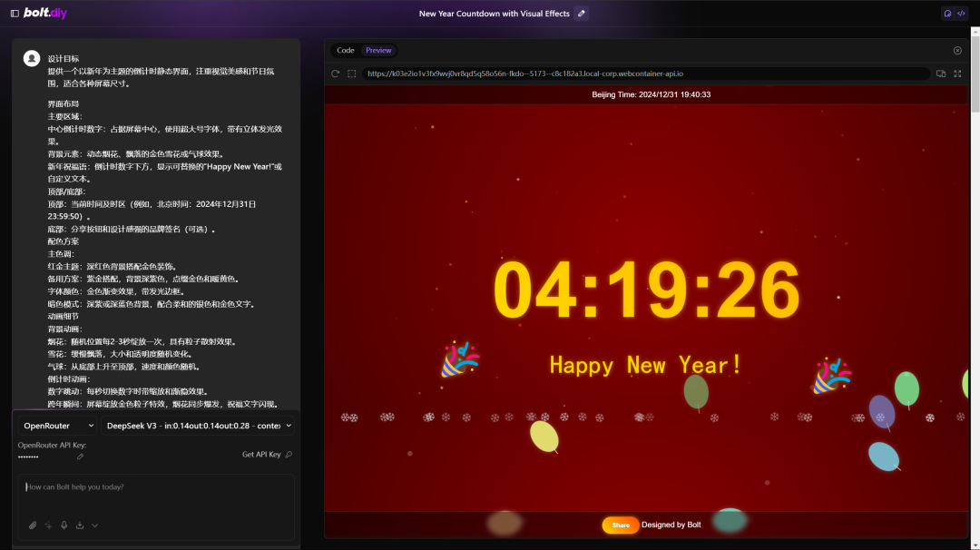The width and height of the screenshot is (980, 550).
Task: Toggle the device mode icon in preview bar
Action: [x=941, y=74]
